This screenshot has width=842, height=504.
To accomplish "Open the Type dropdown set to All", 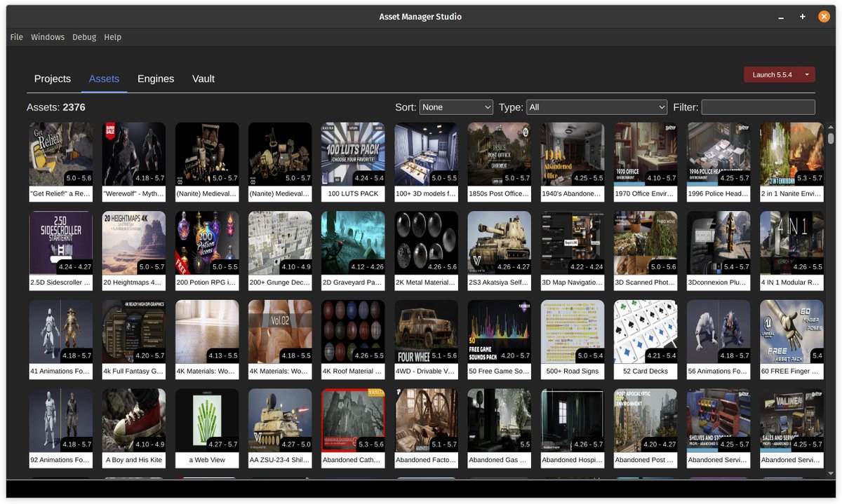I will 596,107.
